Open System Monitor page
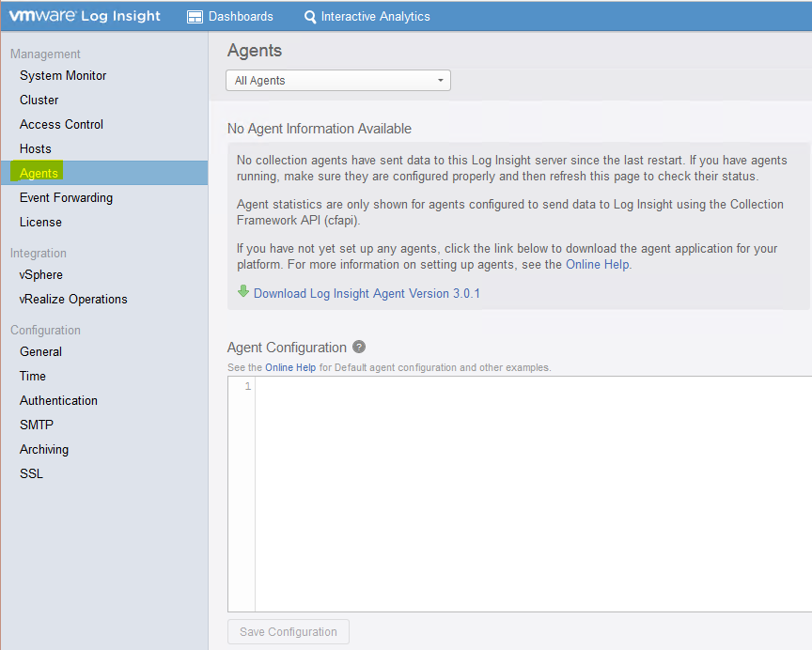Image resolution: width=812 pixels, height=650 pixels. coord(63,75)
